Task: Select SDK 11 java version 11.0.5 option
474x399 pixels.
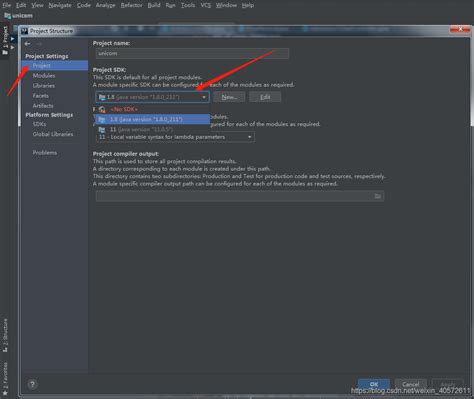Action: (x=153, y=129)
